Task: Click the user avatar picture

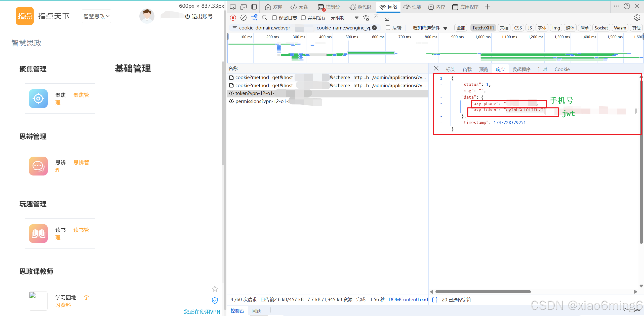Action: pos(147,16)
